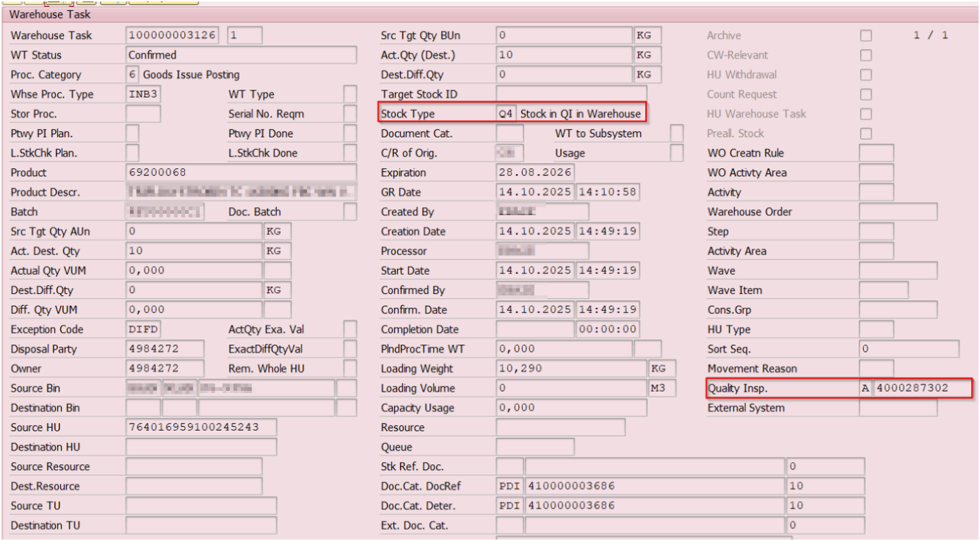Focus the Doc.Cat. DocRef number field
The width and height of the screenshot is (980, 540).
653,486
